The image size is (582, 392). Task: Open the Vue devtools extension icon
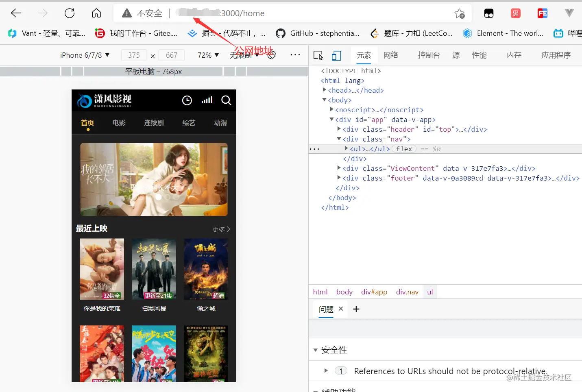click(569, 13)
